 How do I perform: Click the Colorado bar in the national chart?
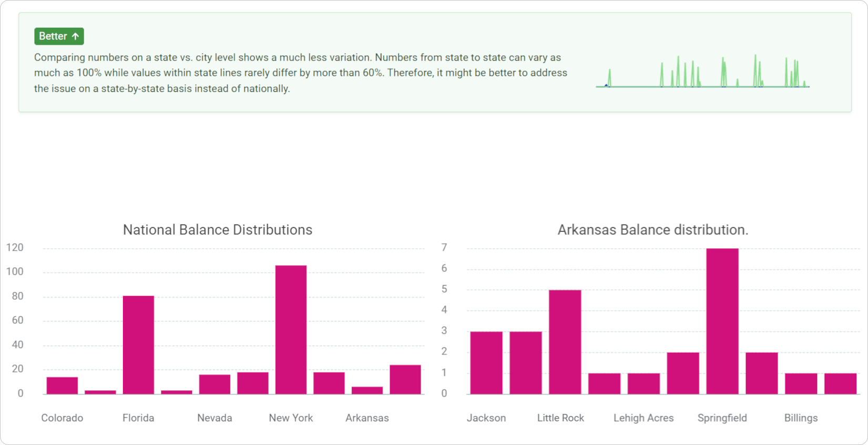pos(62,386)
